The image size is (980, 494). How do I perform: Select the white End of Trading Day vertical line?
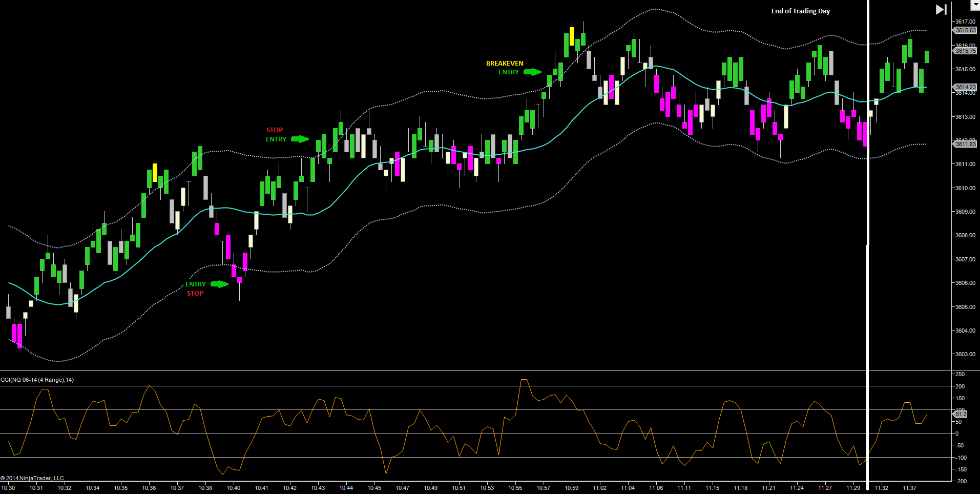point(868,246)
